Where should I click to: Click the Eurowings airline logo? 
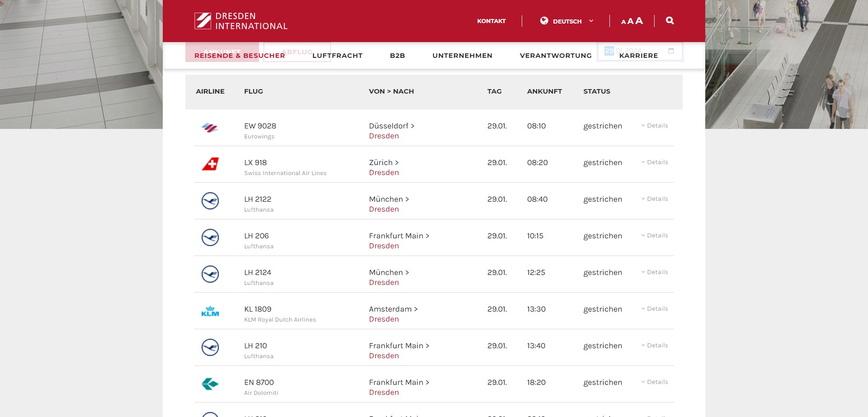pos(210,128)
